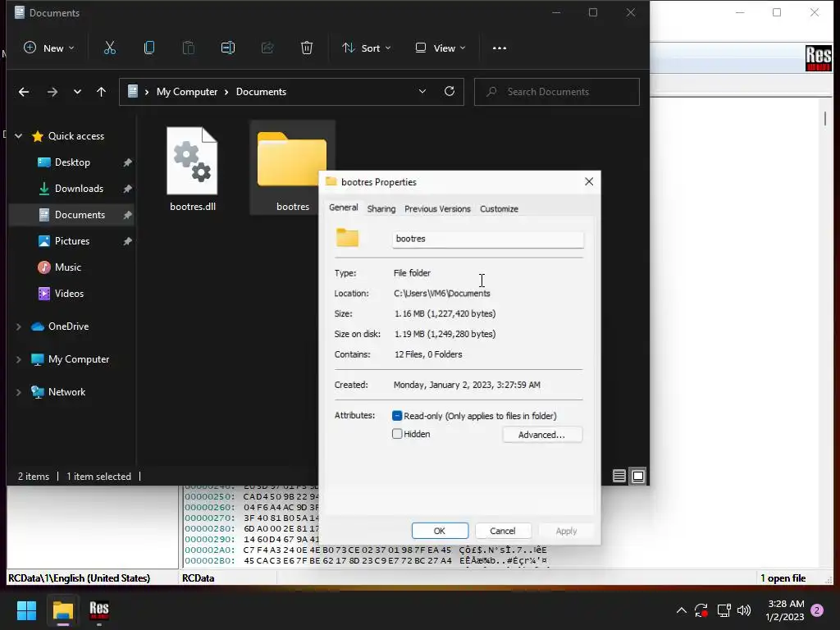
Task: Click My Computer in address breadcrumb
Action: (187, 92)
